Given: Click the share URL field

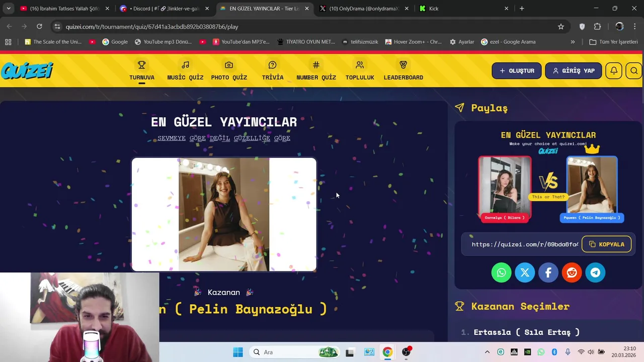Looking at the screenshot, I should 525,244.
